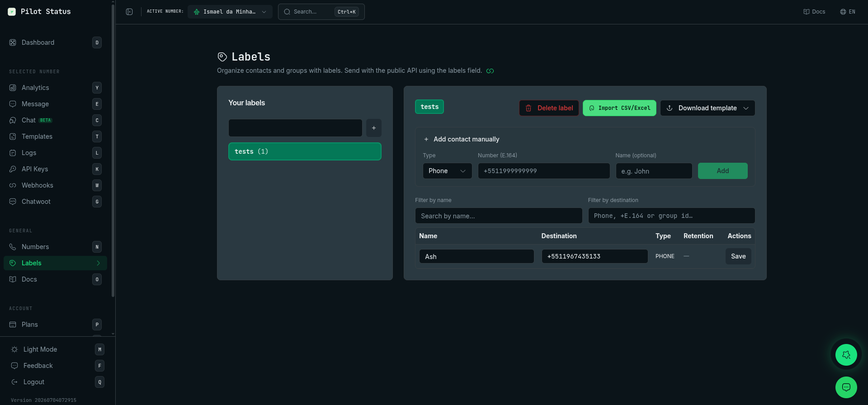This screenshot has height=405, width=868.
Task: Go to Analytics page
Action: point(55,88)
